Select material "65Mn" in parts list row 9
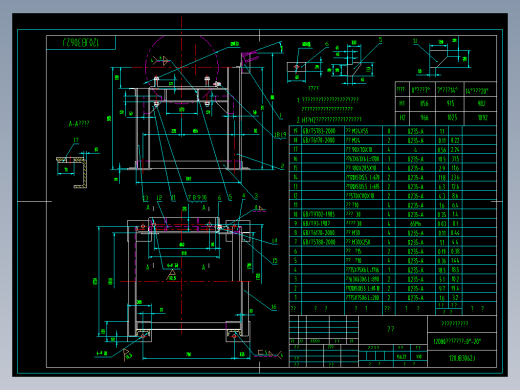Image resolution: width=520 pixels, height=390 pixels. pyautogui.click(x=415, y=224)
